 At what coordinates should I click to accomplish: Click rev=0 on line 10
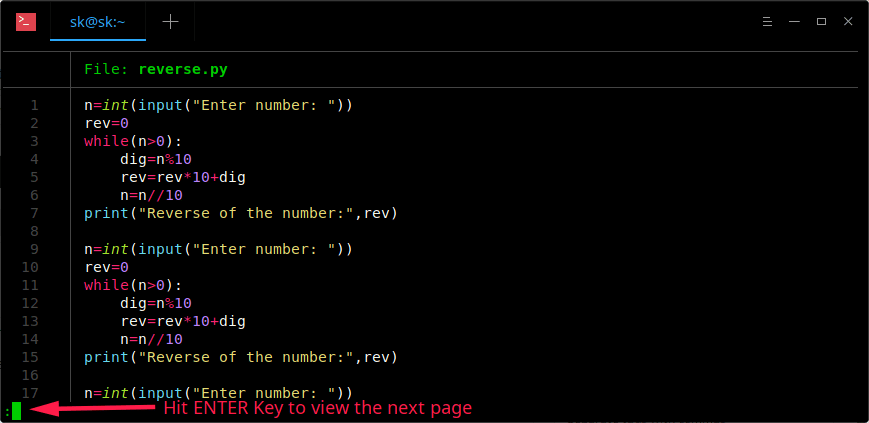click(x=106, y=267)
